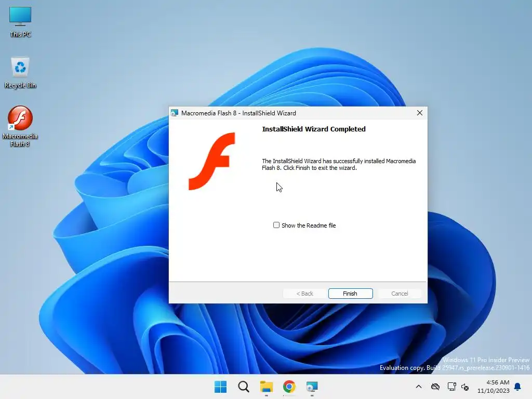Open the Windows Start menu
This screenshot has width=532, height=399.
click(220, 387)
